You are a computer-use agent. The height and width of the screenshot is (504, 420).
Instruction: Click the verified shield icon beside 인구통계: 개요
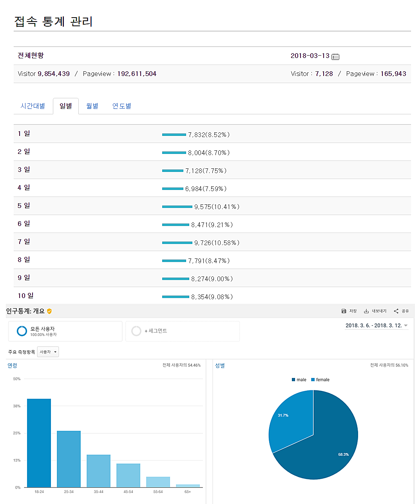[x=49, y=311]
